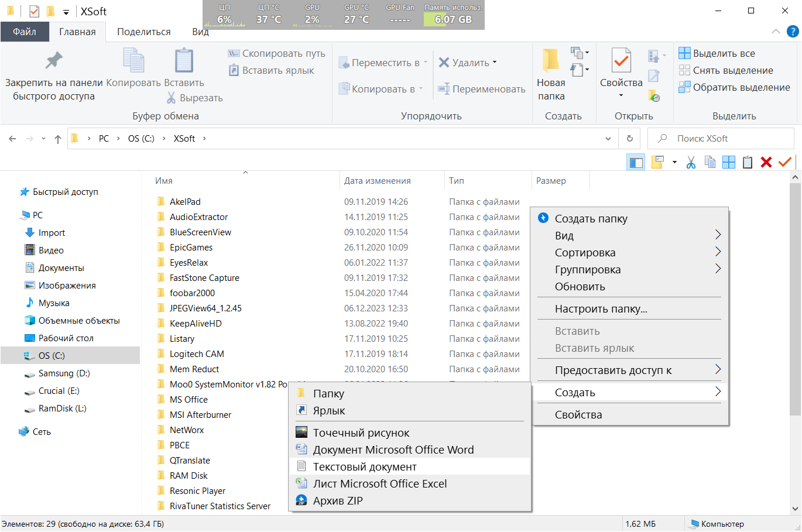Switch to the Поделиться ribbon tab
802x532 pixels.
[x=144, y=32]
